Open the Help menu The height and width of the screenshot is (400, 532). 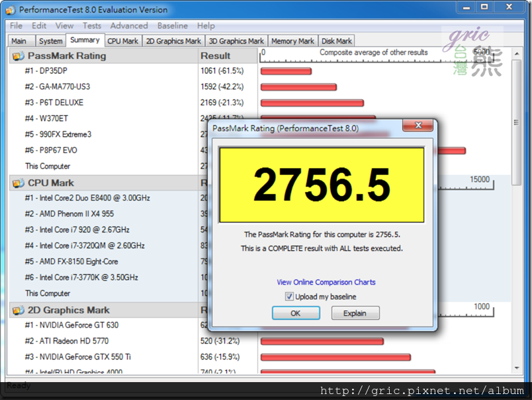click(x=206, y=26)
